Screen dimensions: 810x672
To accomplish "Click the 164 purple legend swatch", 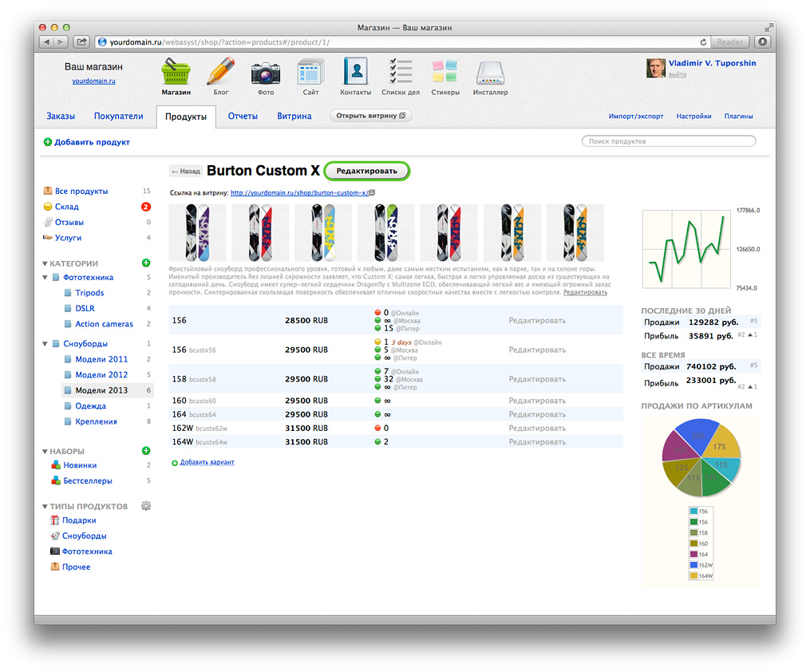I will point(693,554).
